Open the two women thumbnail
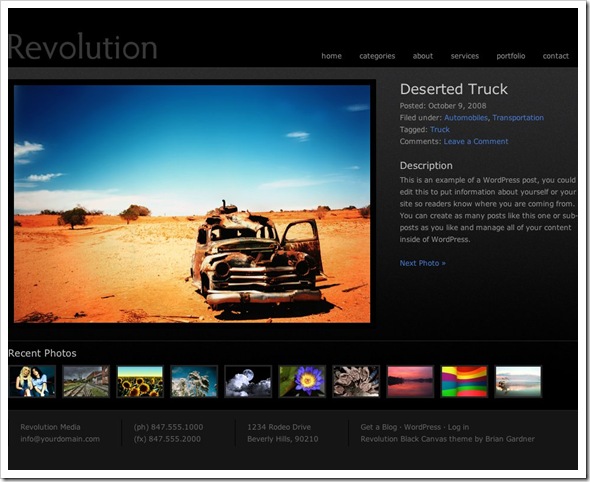 [32, 381]
